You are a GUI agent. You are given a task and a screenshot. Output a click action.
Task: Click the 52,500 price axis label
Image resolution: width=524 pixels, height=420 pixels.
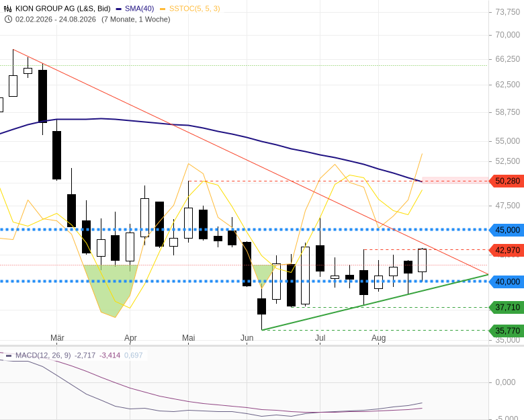click(508, 161)
